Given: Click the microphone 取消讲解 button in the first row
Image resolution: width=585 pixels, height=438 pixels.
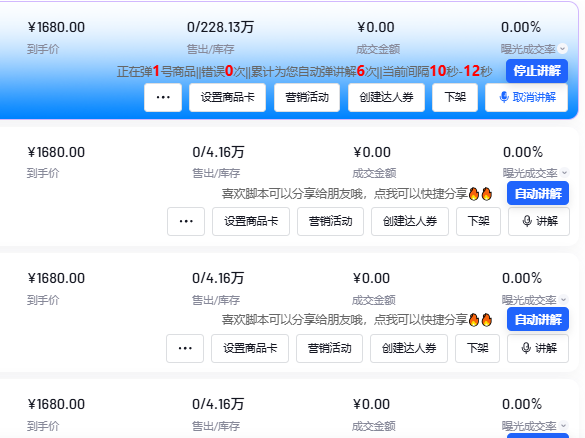Looking at the screenshot, I should [x=526, y=97].
